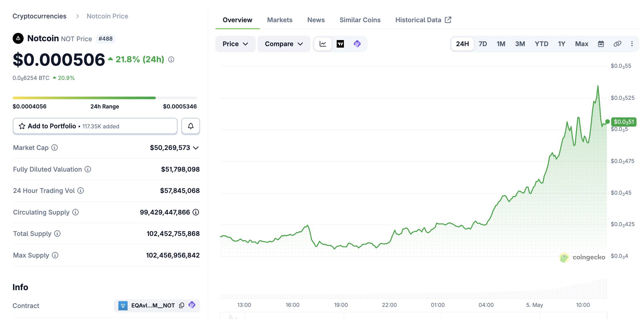Click the Notcoin logo icon
This screenshot has height=319, width=644.
pyautogui.click(x=18, y=38)
